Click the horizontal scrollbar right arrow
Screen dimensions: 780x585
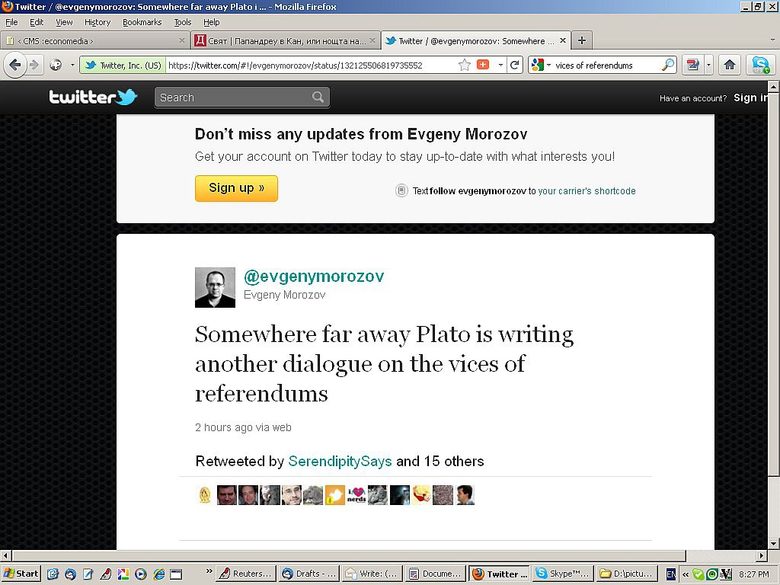coord(762,555)
